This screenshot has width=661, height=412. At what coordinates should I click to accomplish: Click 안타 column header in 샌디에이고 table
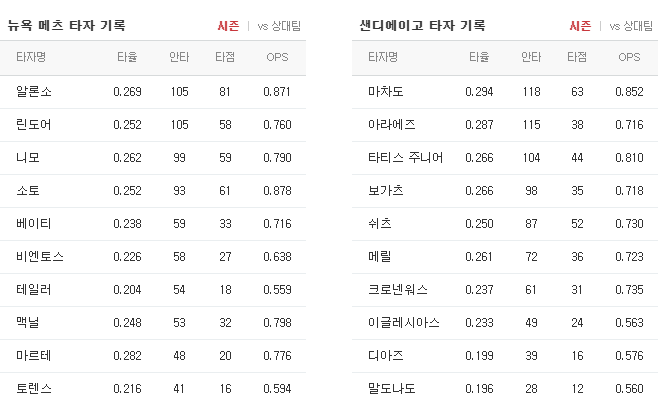531,57
